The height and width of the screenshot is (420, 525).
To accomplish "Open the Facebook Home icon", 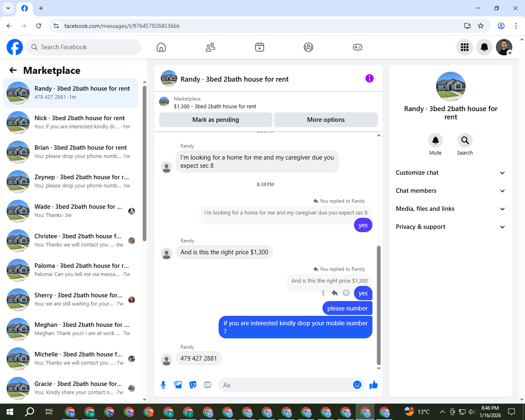I will (161, 47).
